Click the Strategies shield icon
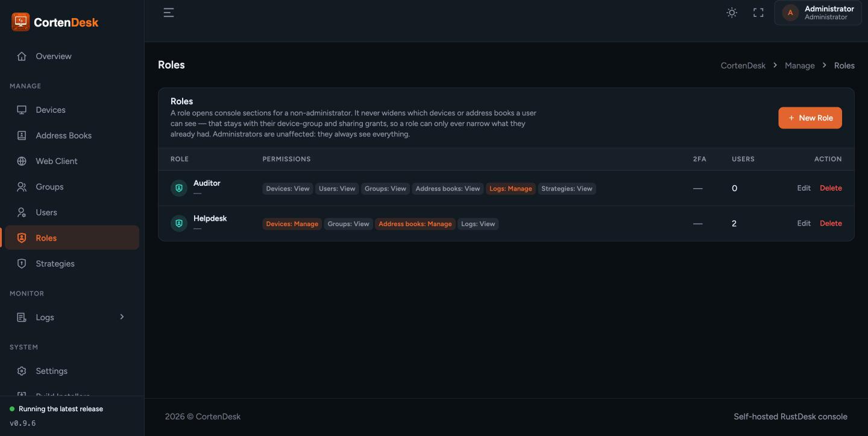This screenshot has height=436, width=868. 22,264
